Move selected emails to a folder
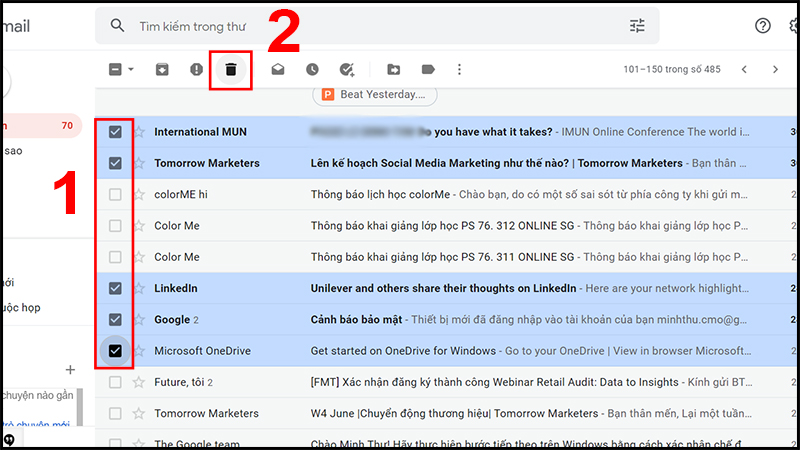 (393, 69)
